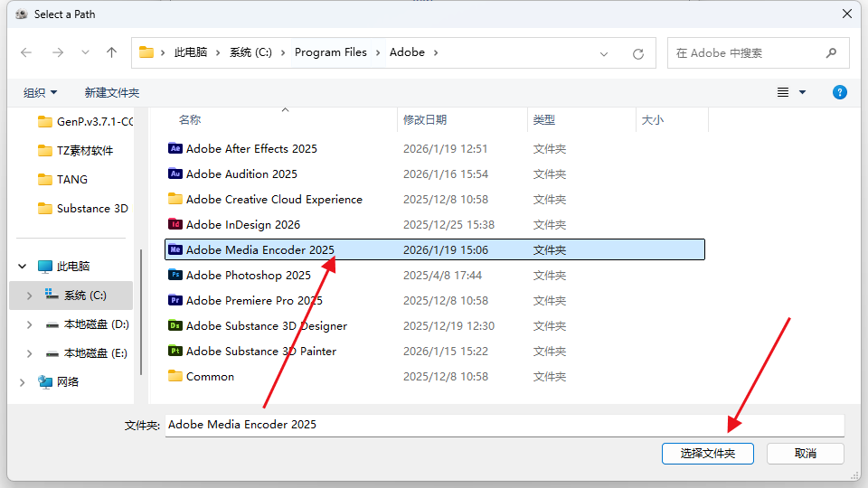Click the folder icon in address bar

[146, 52]
